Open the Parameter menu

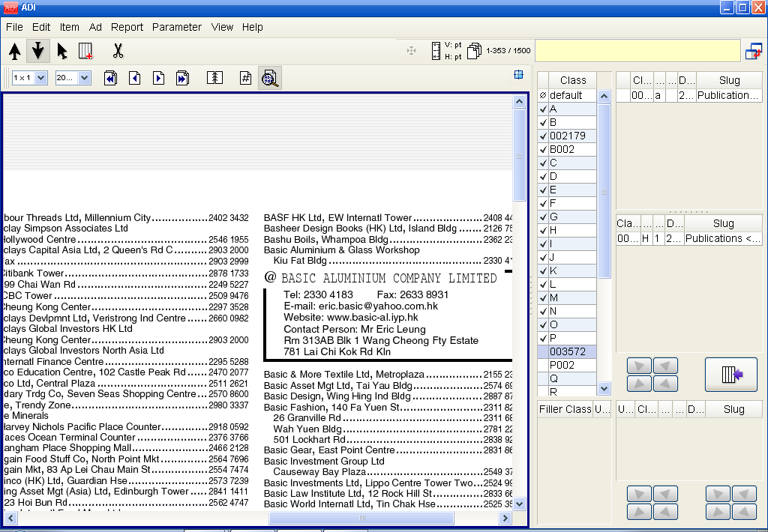click(x=177, y=27)
